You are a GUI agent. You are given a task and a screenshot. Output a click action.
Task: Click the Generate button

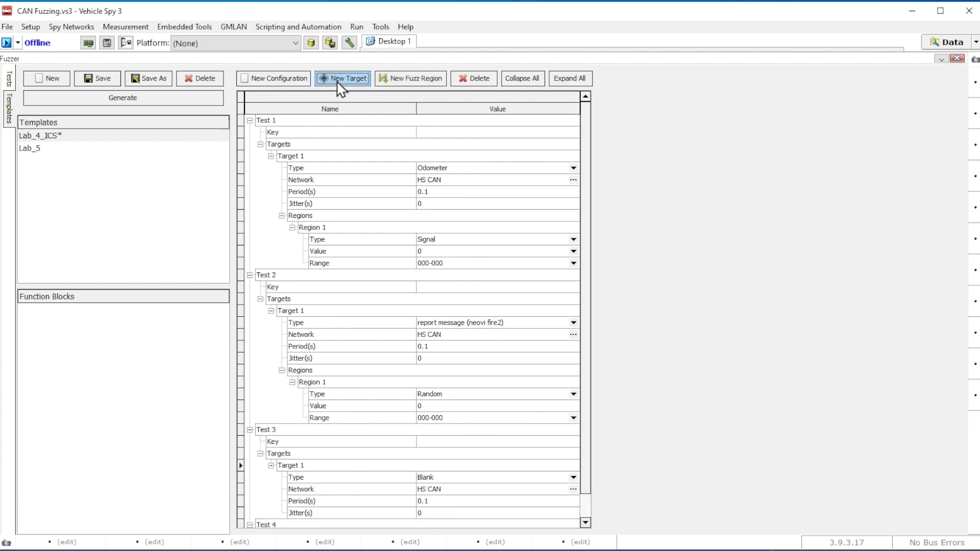coord(123,98)
